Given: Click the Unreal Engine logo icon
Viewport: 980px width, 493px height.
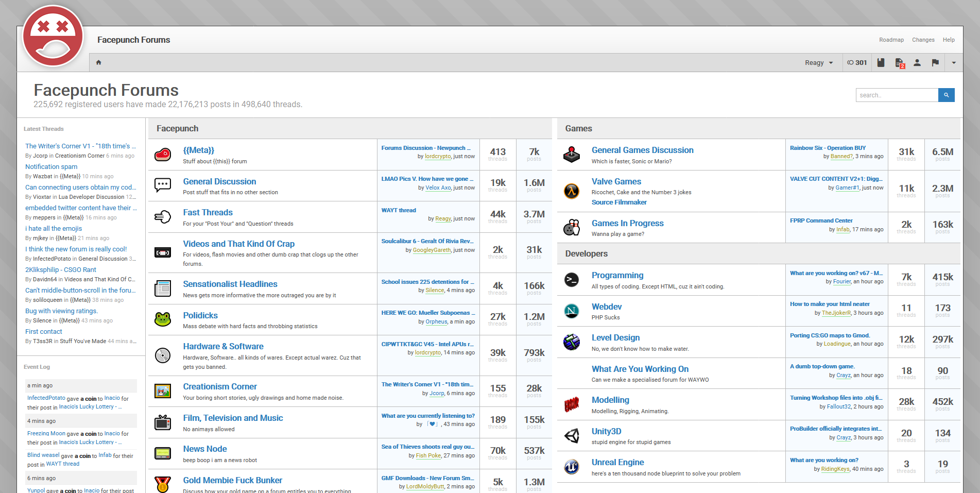Looking at the screenshot, I should click(572, 467).
